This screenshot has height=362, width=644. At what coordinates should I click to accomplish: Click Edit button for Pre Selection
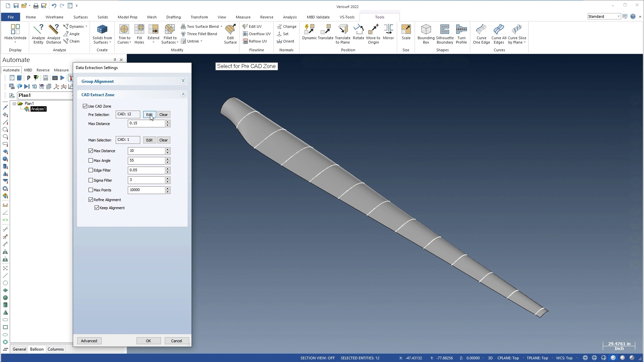149,115
